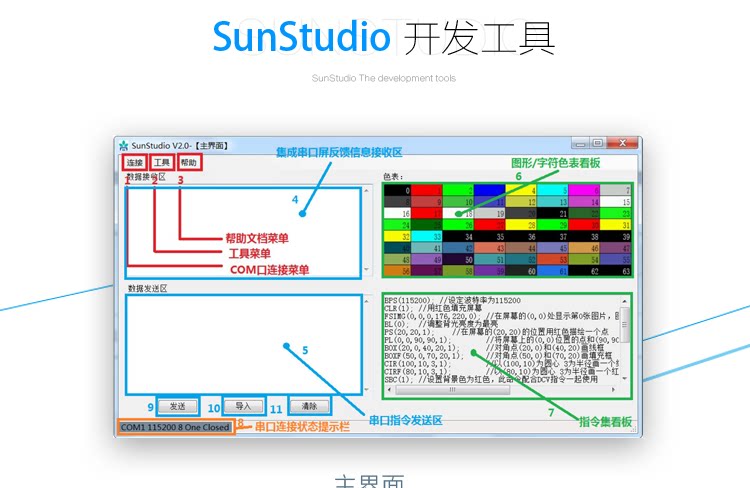Select yellow color swatch 4
Screen dimensions: 750x488
click(x=521, y=190)
